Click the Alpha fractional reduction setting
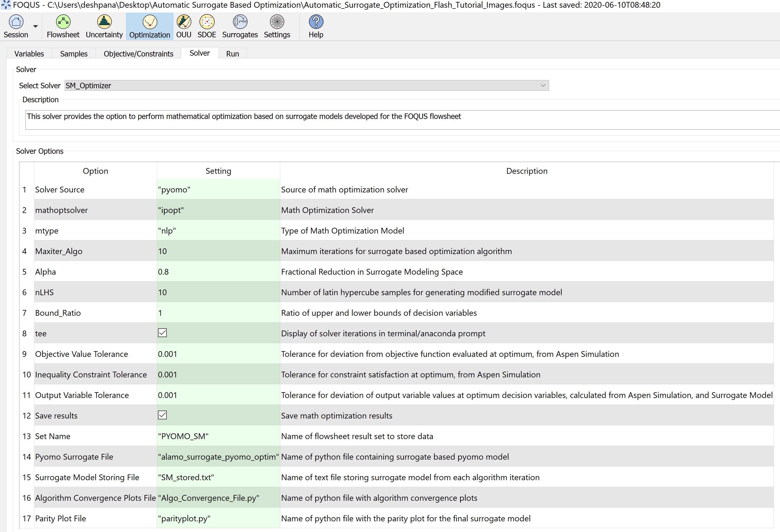Screen dimensions: 780x532 [218, 271]
